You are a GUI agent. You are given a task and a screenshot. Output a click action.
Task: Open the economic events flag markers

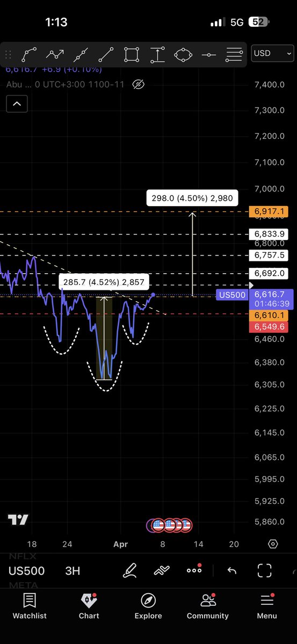[x=170, y=525]
